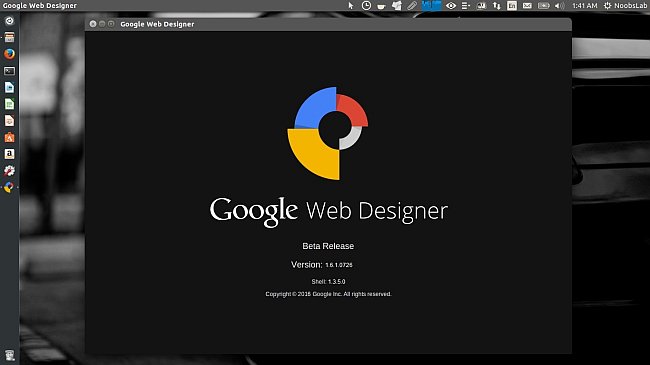Select the Google Web Designer dock icon

coord(9,187)
